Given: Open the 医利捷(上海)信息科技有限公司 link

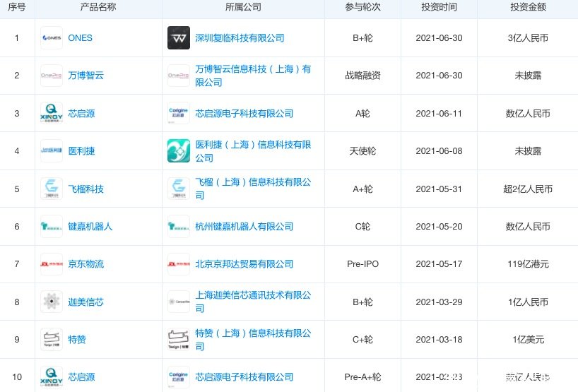Looking at the screenshot, I should click(253, 151).
